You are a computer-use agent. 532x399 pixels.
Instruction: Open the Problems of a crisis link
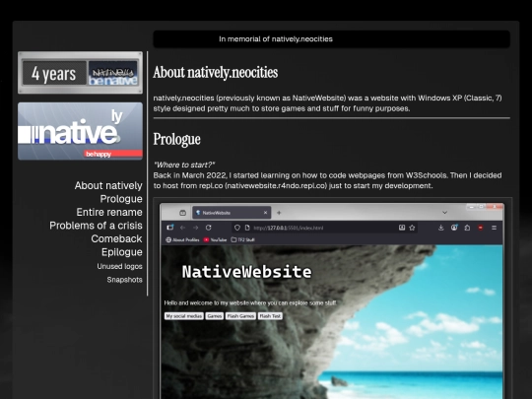[x=96, y=226]
